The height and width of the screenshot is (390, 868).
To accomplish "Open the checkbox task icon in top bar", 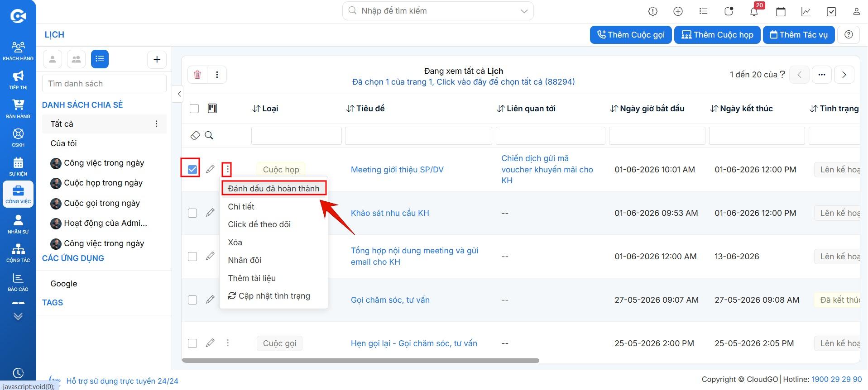I will point(831,11).
